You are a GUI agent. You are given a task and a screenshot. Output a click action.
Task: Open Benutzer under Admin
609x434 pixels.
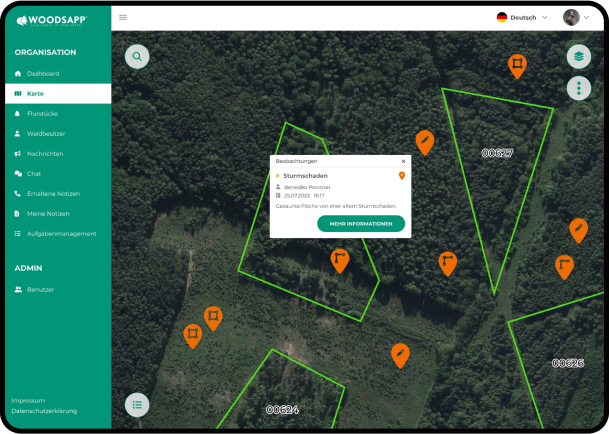point(41,289)
